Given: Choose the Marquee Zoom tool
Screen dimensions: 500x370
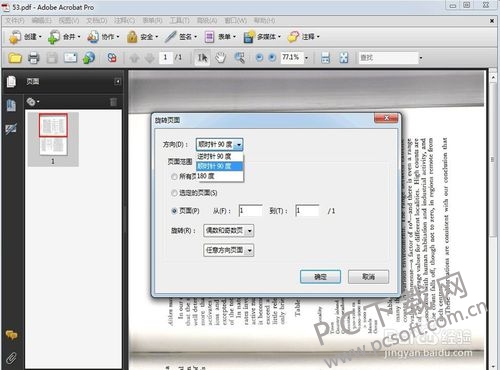Looking at the screenshot, I should pos(239,58).
